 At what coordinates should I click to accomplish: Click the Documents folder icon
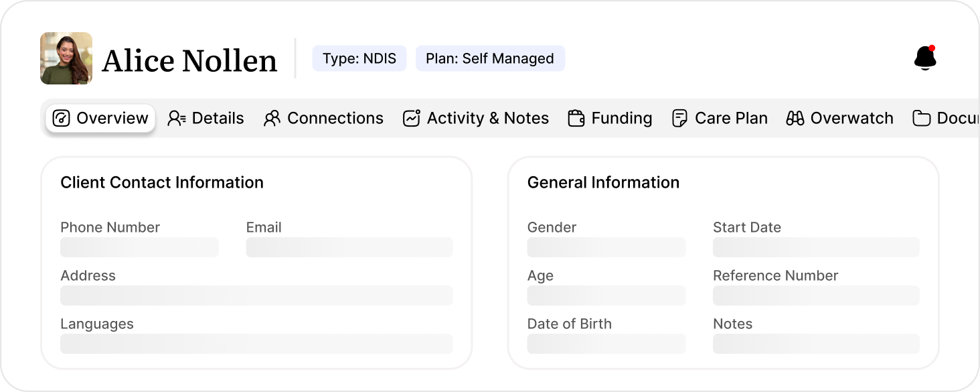pyautogui.click(x=922, y=119)
